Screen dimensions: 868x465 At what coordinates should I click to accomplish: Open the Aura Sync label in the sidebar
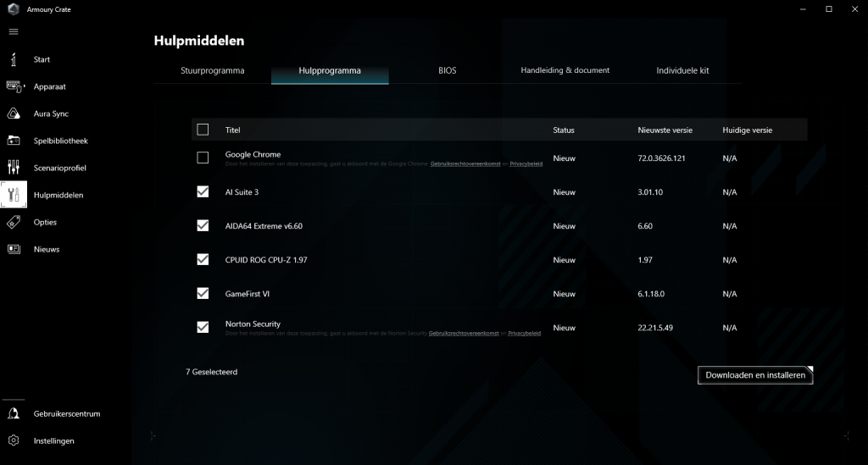tap(51, 113)
